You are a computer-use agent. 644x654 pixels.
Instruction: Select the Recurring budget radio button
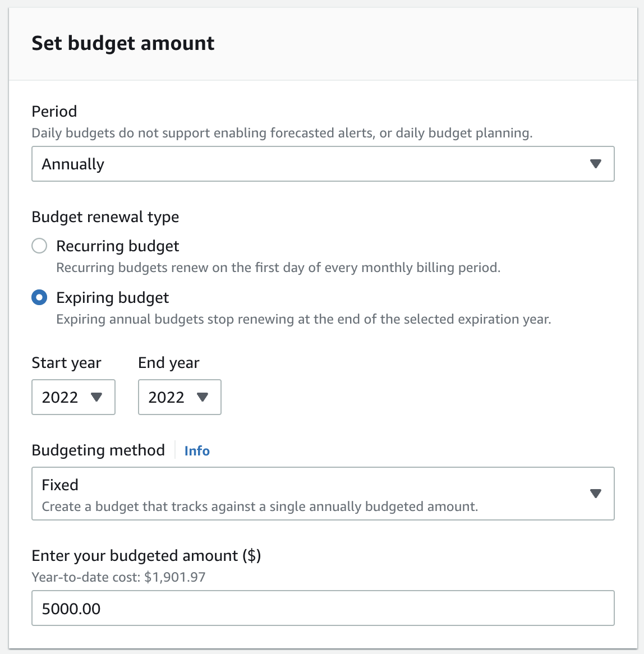click(39, 246)
